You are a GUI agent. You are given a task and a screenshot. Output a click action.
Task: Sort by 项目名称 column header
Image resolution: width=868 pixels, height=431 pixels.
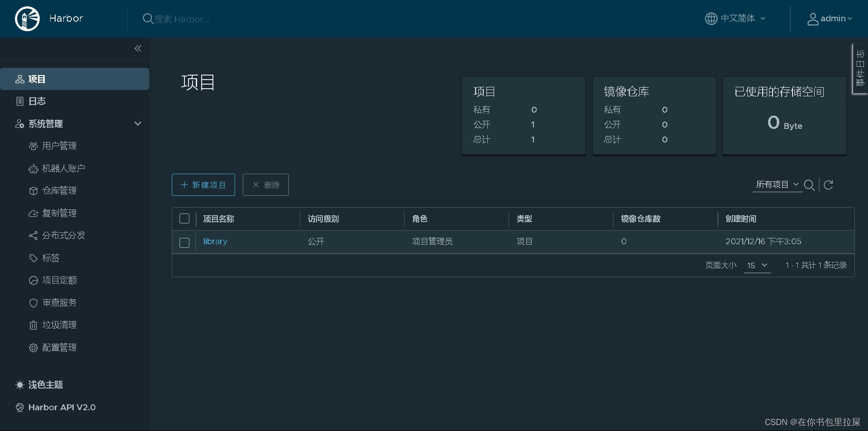(x=219, y=219)
